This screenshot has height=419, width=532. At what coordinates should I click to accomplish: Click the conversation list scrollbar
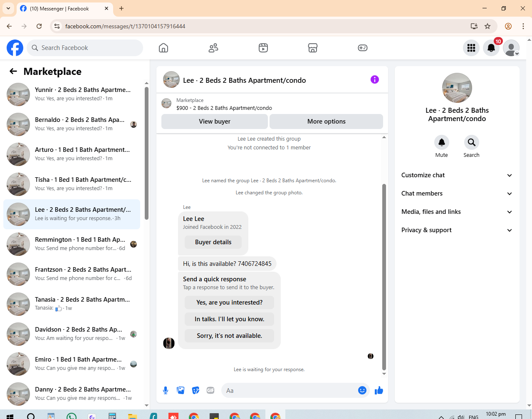coord(146,153)
